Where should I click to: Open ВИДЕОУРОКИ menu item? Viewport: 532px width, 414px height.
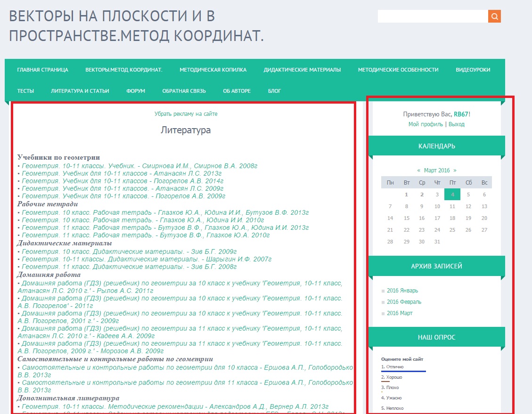(473, 70)
